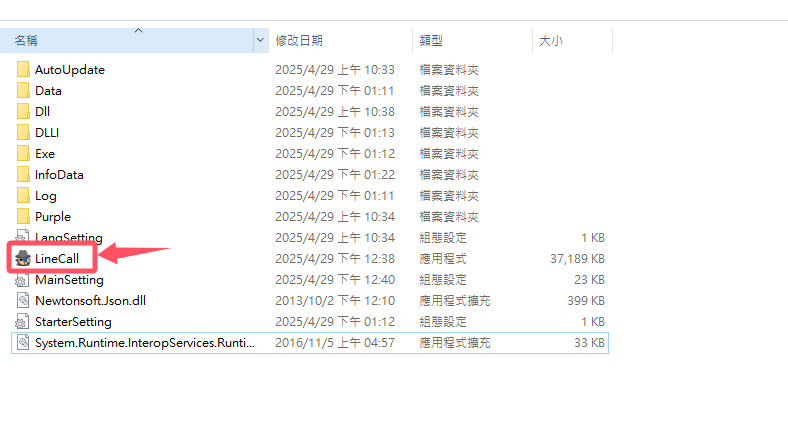Screen dimensions: 788x448
Task: Click the 2025/4/29 下午 12:40 date
Action: (335, 280)
